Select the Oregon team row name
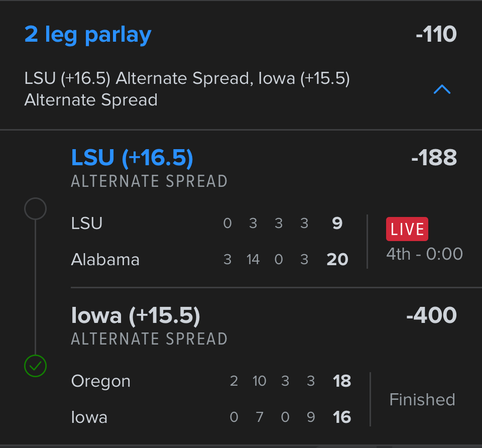This screenshot has height=448, width=482. coord(101,381)
